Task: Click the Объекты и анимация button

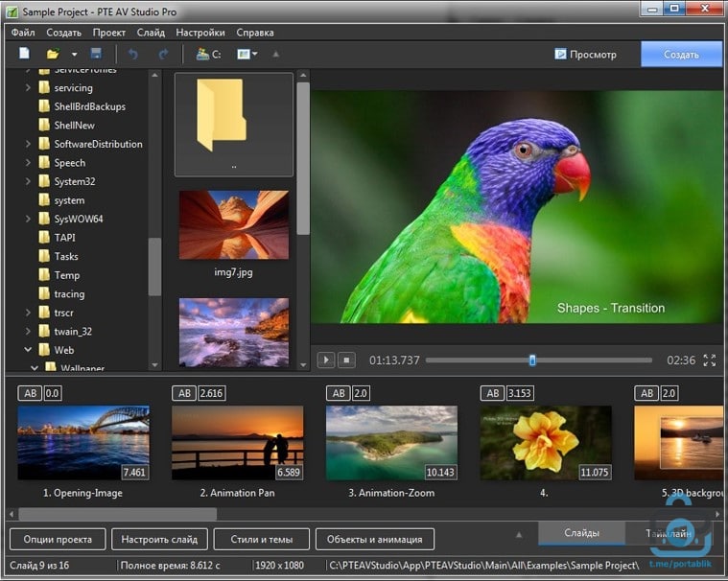Action: 375,539
